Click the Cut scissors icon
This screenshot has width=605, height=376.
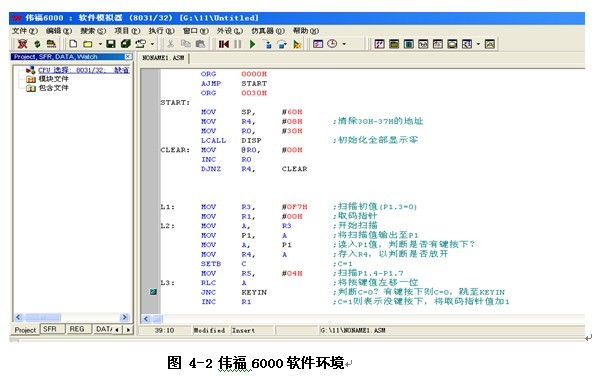point(170,44)
